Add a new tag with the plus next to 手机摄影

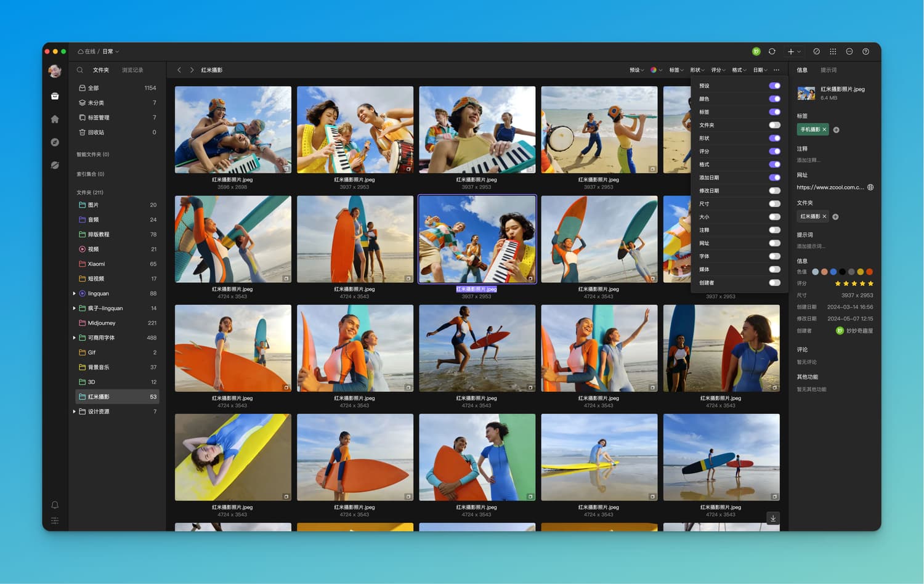[836, 130]
